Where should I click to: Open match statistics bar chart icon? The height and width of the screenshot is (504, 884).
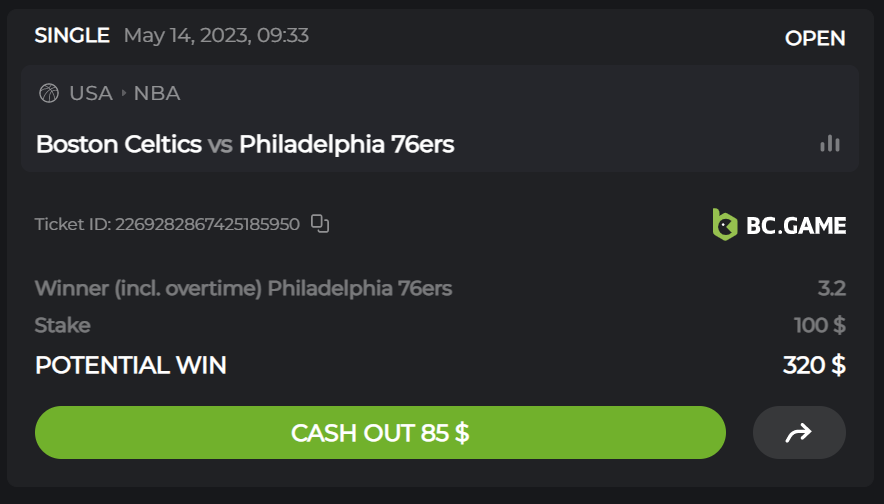tap(829, 144)
